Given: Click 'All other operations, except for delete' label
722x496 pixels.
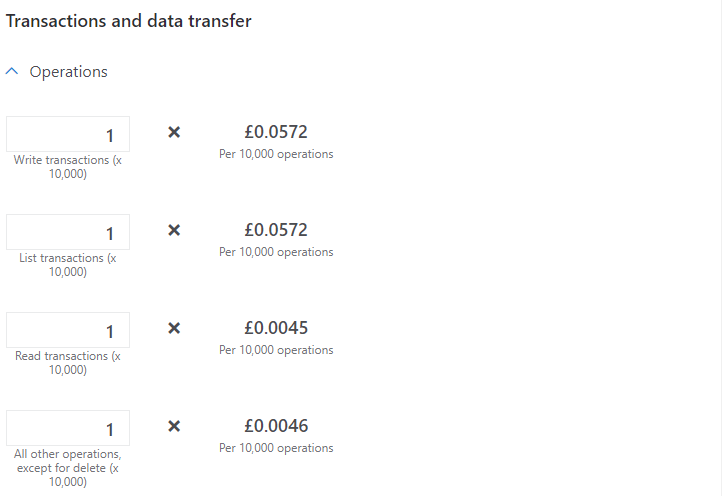Looking at the screenshot, I should click(x=68, y=461).
